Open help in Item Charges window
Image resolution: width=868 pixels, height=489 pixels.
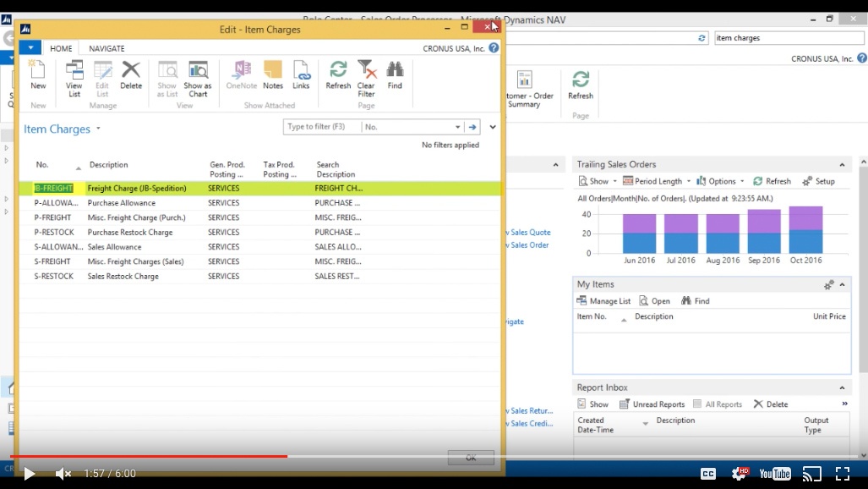tap(494, 48)
